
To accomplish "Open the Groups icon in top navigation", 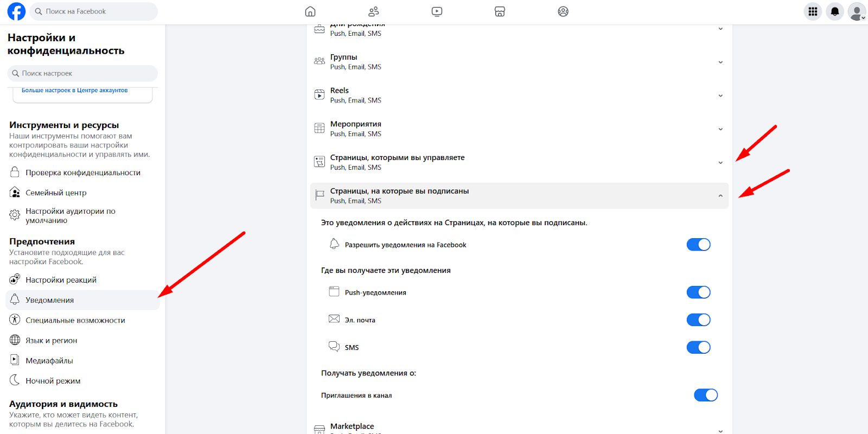I will pos(563,11).
